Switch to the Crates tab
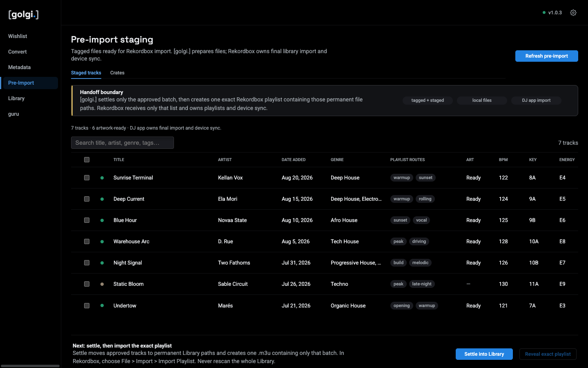The image size is (588, 368). pos(117,73)
